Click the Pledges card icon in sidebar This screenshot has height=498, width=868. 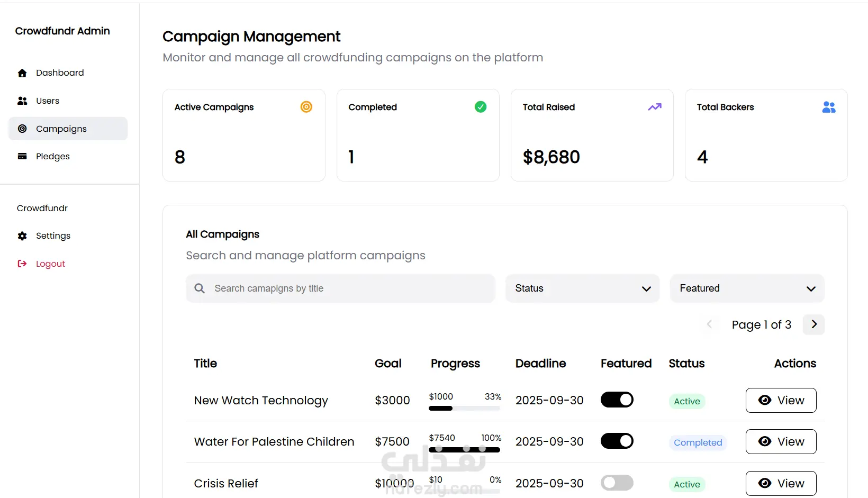(x=22, y=156)
